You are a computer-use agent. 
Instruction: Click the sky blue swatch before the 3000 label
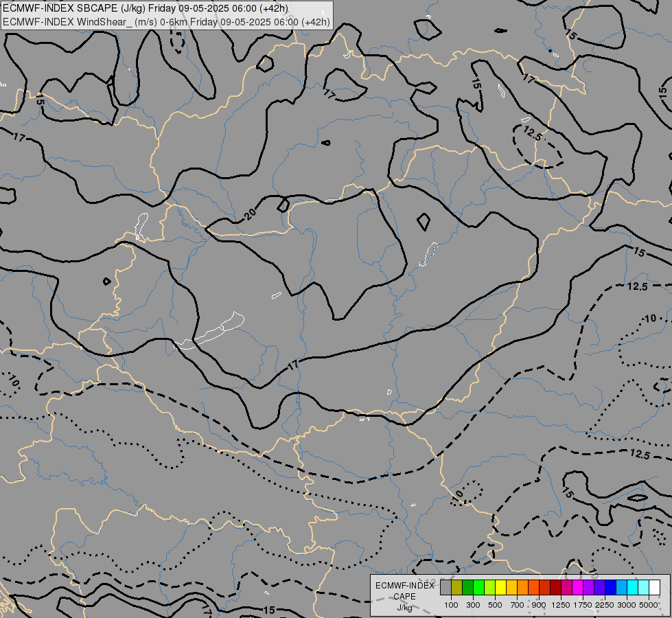click(x=622, y=587)
